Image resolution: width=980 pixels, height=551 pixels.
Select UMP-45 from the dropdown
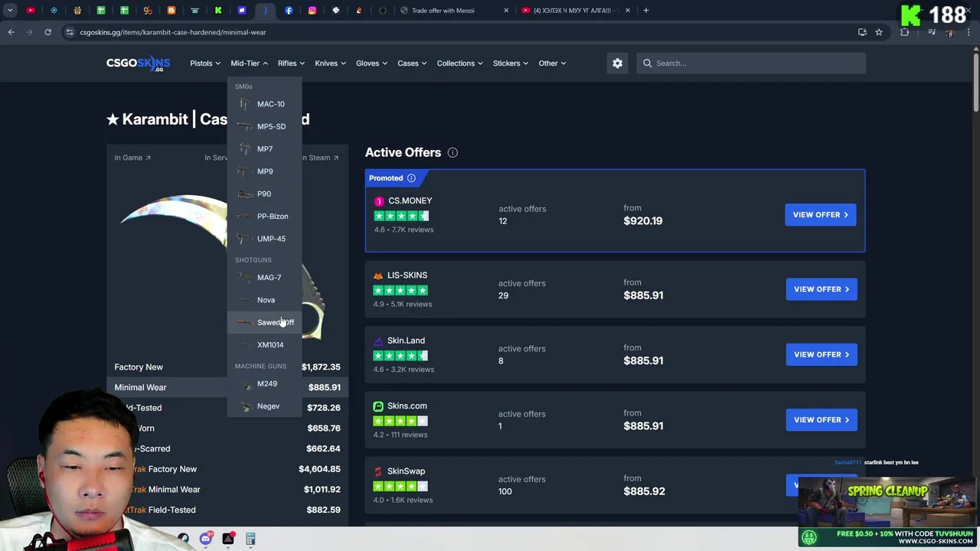tap(264, 239)
